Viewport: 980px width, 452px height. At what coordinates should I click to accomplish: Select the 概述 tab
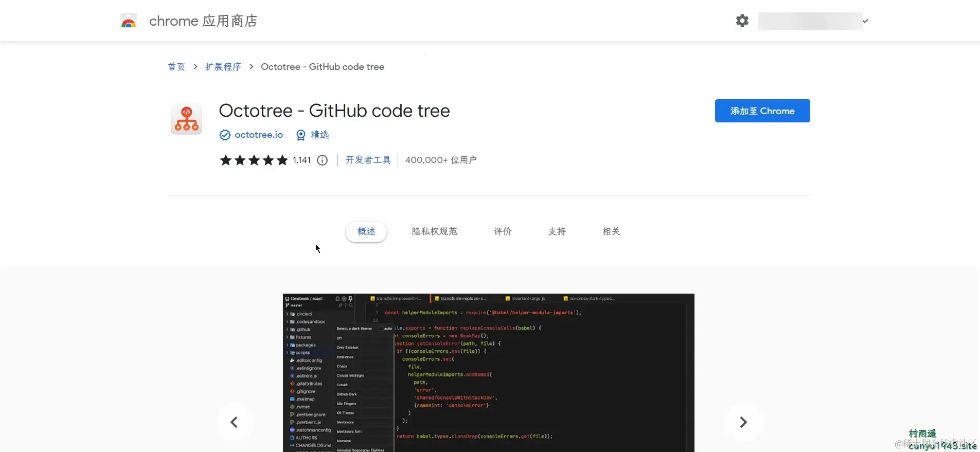(366, 231)
